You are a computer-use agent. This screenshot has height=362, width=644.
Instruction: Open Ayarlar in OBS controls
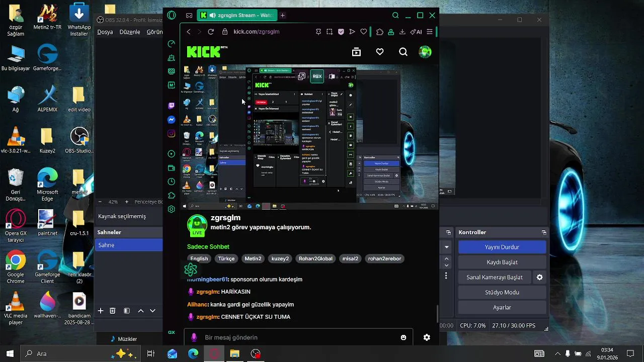pyautogui.click(x=502, y=307)
